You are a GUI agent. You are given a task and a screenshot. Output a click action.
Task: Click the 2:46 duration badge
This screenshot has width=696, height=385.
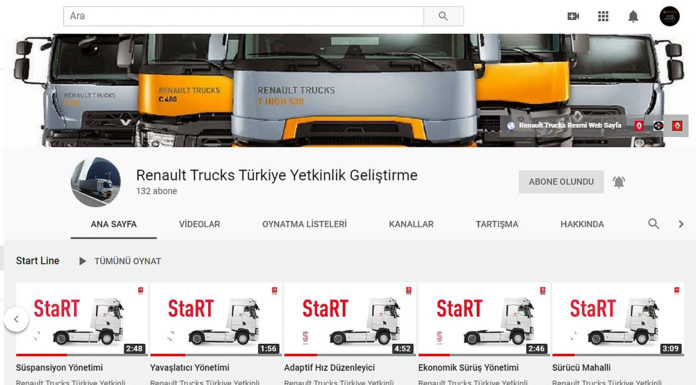pyautogui.click(x=536, y=349)
